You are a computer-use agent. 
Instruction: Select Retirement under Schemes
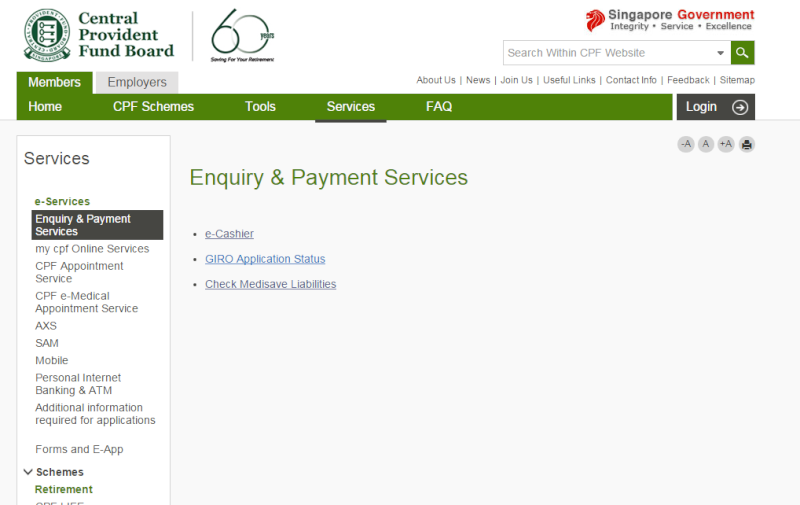tap(64, 490)
